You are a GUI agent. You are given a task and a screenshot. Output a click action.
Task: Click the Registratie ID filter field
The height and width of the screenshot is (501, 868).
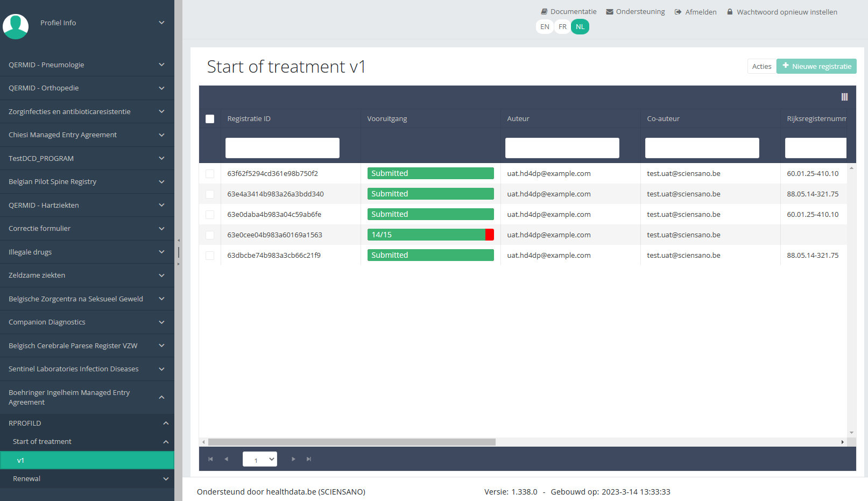(x=282, y=148)
